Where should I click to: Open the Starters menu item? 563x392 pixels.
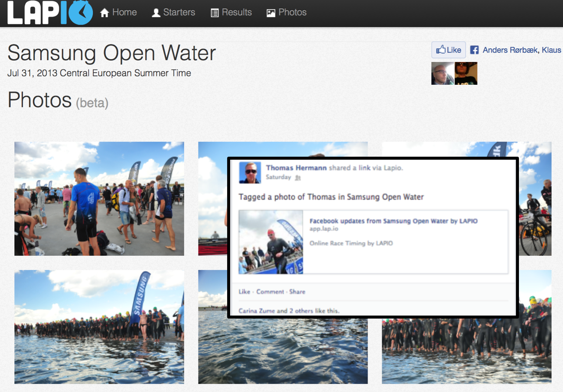(173, 12)
